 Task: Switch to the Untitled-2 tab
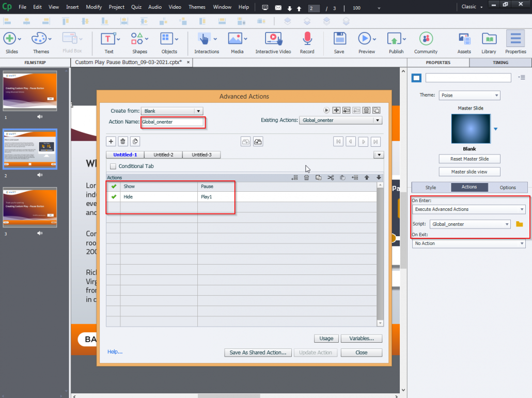click(x=163, y=154)
